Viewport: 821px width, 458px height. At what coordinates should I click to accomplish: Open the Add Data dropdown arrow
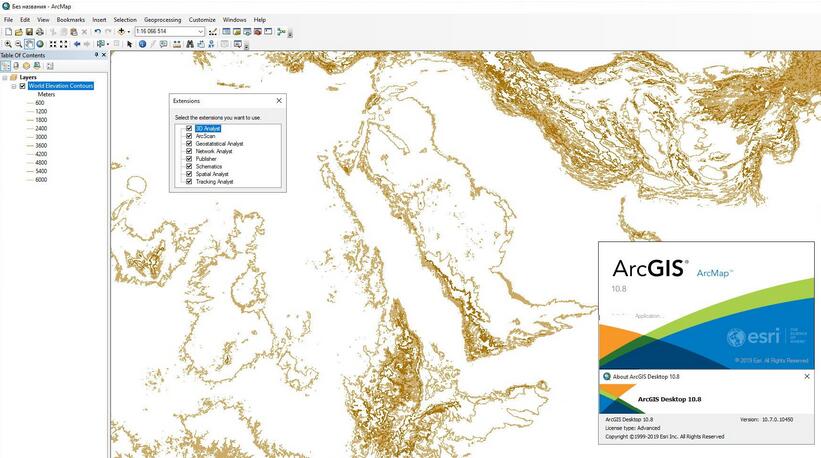pyautogui.click(x=129, y=32)
